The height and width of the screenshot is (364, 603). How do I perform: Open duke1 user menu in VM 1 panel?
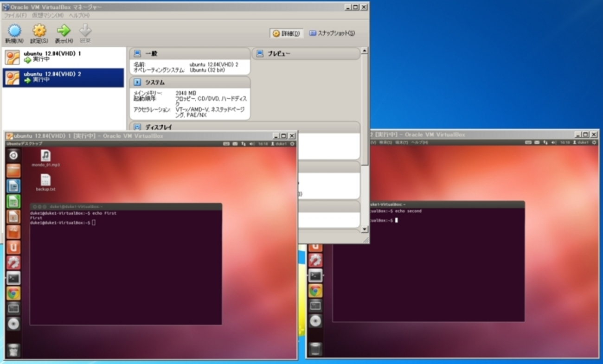279,144
